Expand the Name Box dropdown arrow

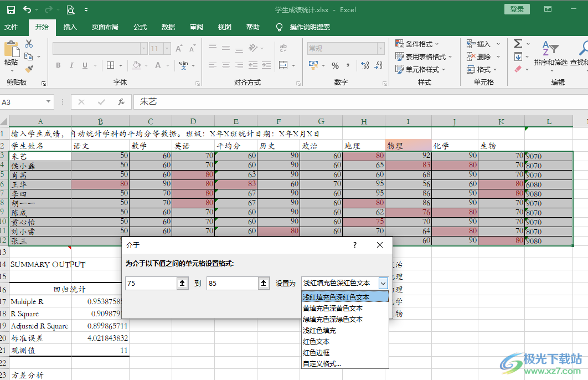48,102
